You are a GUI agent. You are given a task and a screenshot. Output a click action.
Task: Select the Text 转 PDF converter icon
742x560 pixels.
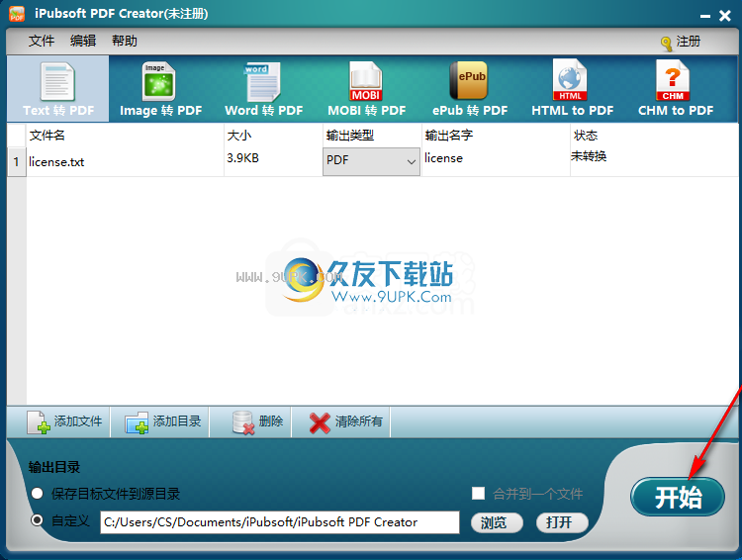[x=57, y=89]
